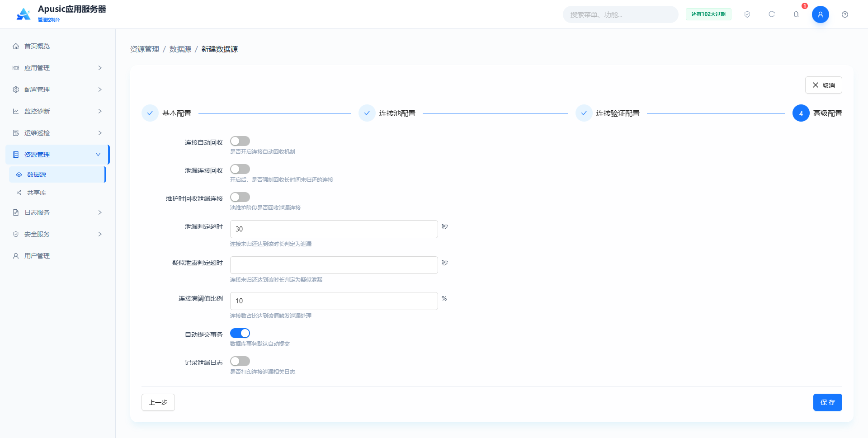
Task: Click the 用户管理 person icon
Action: (x=16, y=256)
